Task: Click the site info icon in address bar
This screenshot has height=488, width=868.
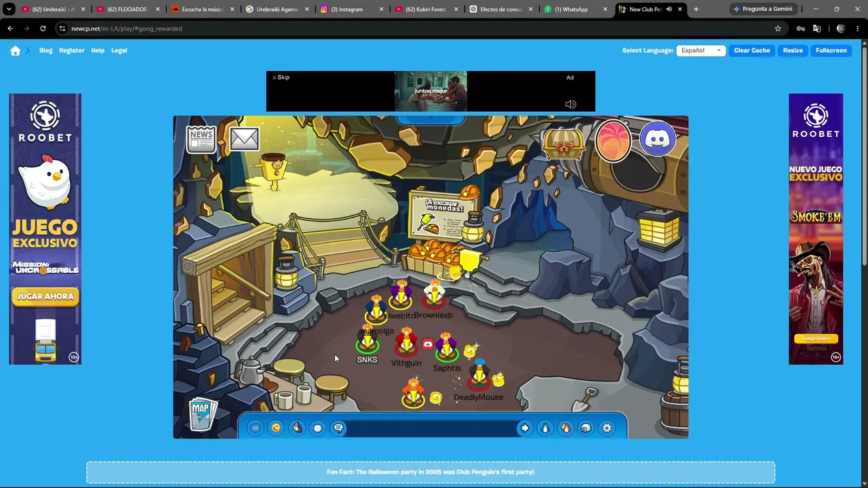Action: [62, 28]
